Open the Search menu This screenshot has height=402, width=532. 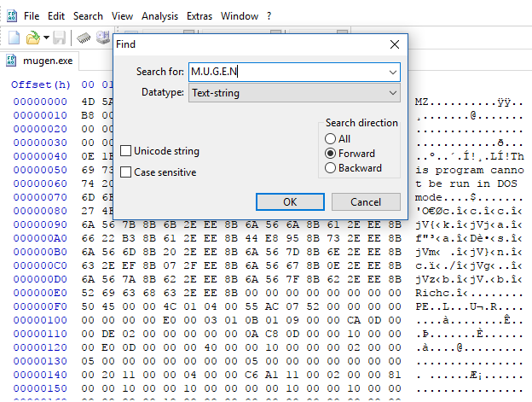[88, 16]
